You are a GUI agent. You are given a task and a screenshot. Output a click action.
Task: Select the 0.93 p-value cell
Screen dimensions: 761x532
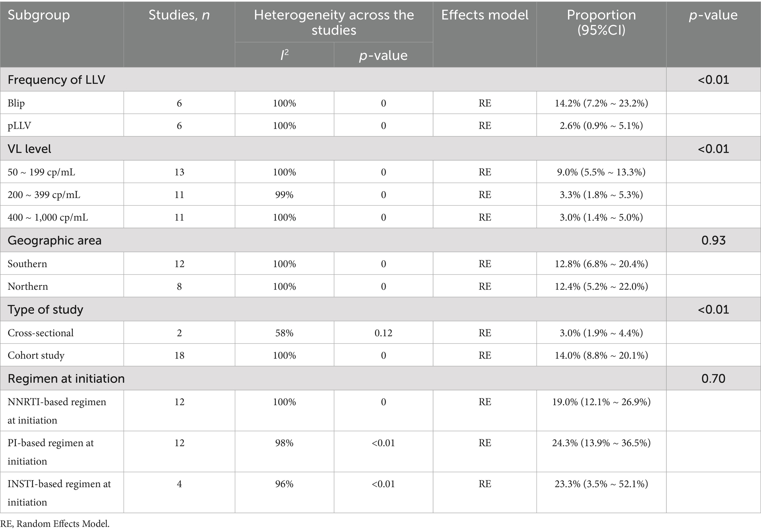pos(713,240)
